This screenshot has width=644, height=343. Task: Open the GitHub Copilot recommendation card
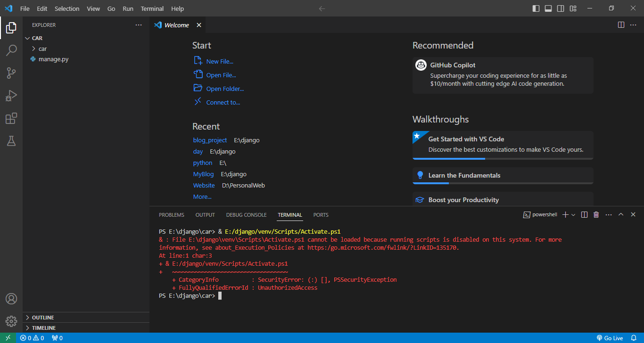point(503,75)
